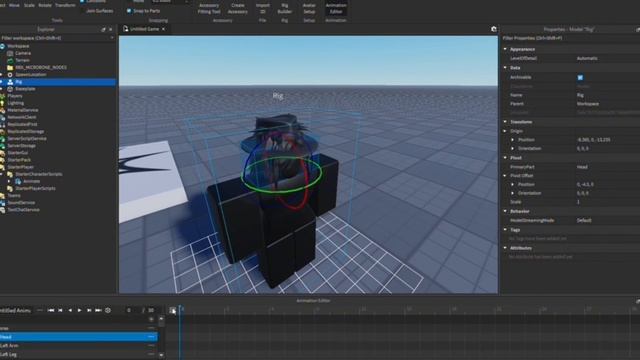Image resolution: width=640 pixels, height=360 pixels.
Task: Open the Rig Builder tool
Action: (284, 8)
